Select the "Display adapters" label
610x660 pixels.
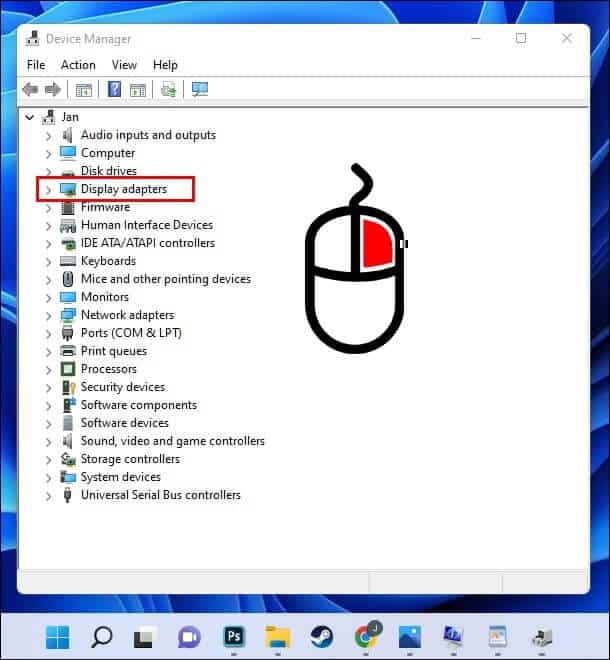pyautogui.click(x=124, y=189)
